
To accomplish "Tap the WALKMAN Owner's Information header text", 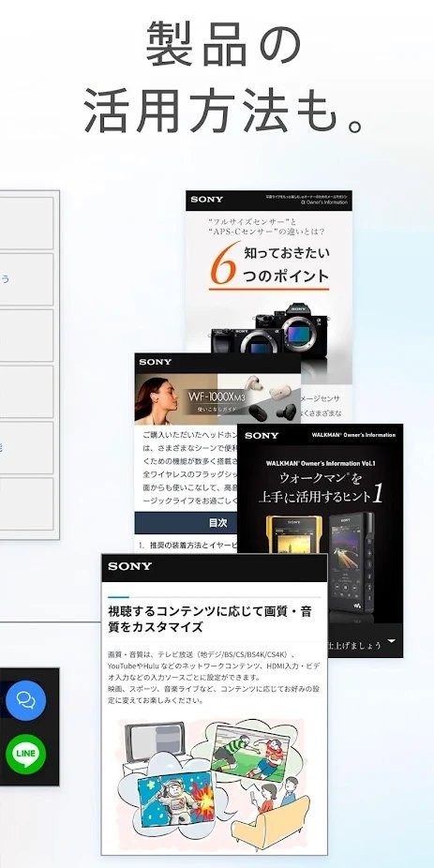I will coord(353,435).
